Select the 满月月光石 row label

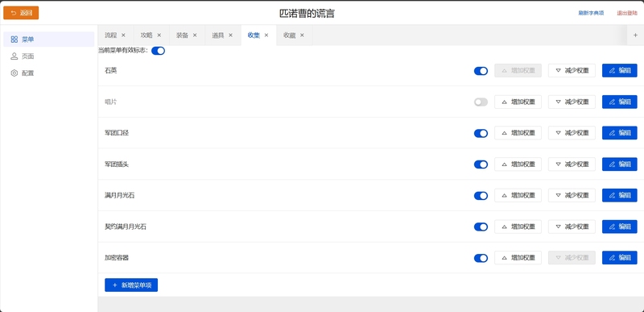click(x=119, y=196)
